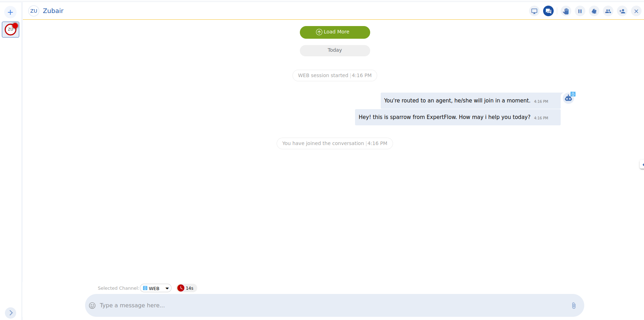Click the Load More button
The width and height of the screenshot is (644, 320).
click(x=335, y=32)
